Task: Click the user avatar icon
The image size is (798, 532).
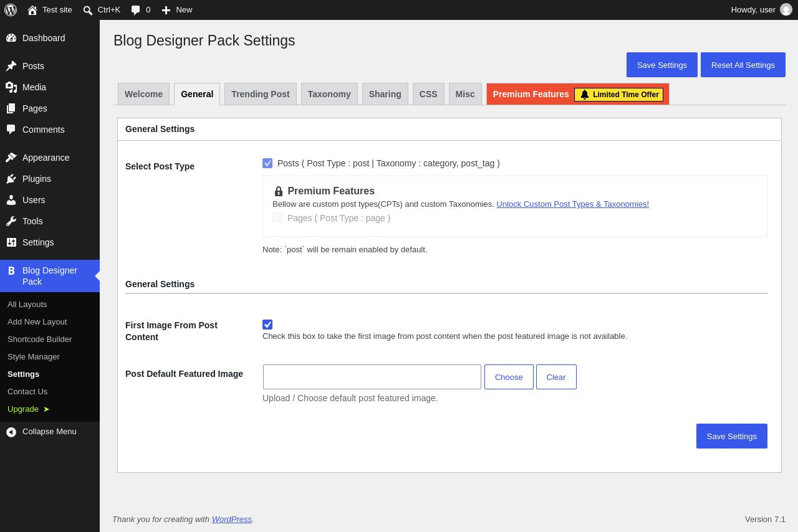Action: click(x=786, y=9)
